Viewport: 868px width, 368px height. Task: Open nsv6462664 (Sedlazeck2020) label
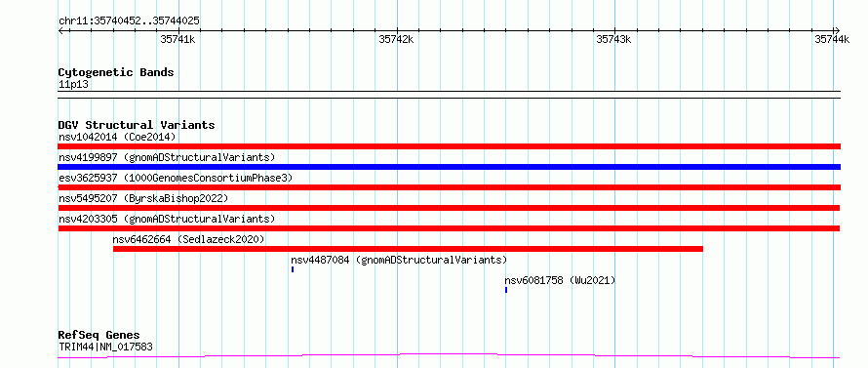point(189,239)
